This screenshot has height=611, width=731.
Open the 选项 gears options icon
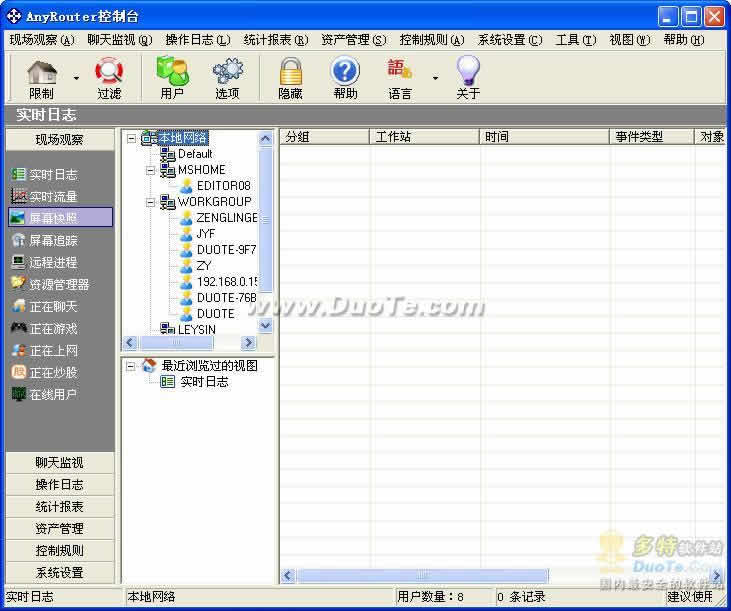(x=228, y=77)
